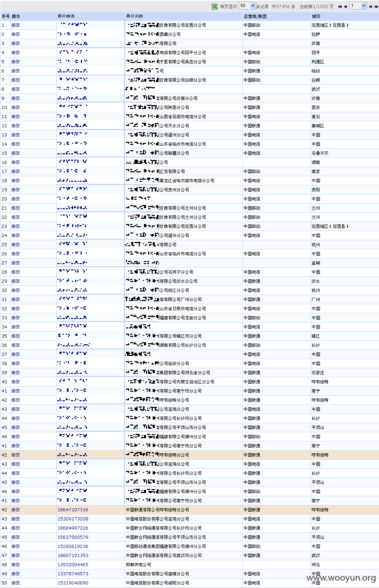Open phone number 13932004465

click(73, 565)
